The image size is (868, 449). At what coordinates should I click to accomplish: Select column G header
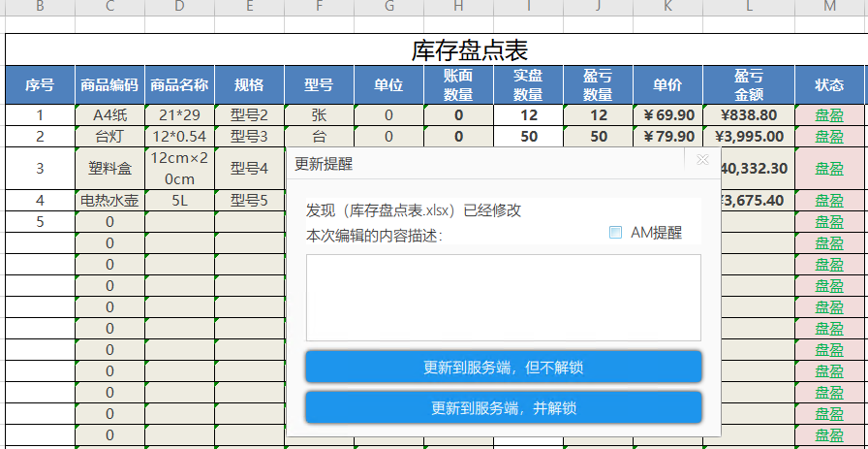[x=388, y=7]
